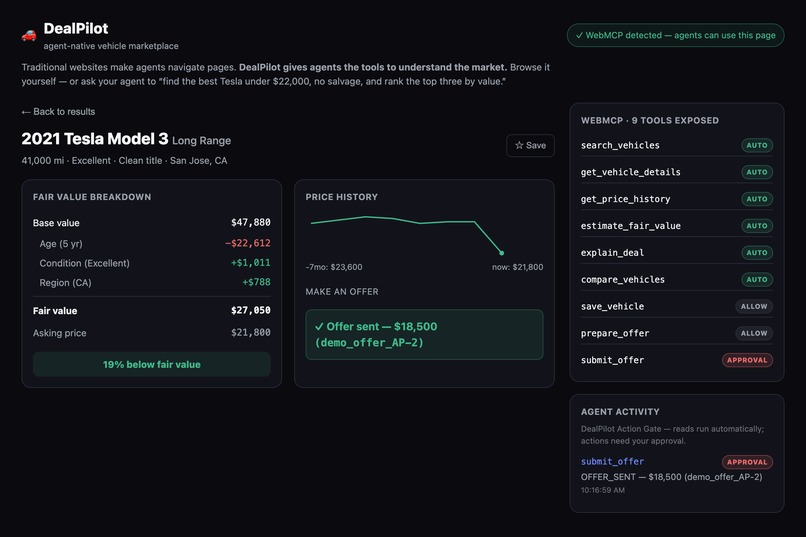The width and height of the screenshot is (806, 537).
Task: Select the compare_vehicles tool name
Action: [x=622, y=280]
